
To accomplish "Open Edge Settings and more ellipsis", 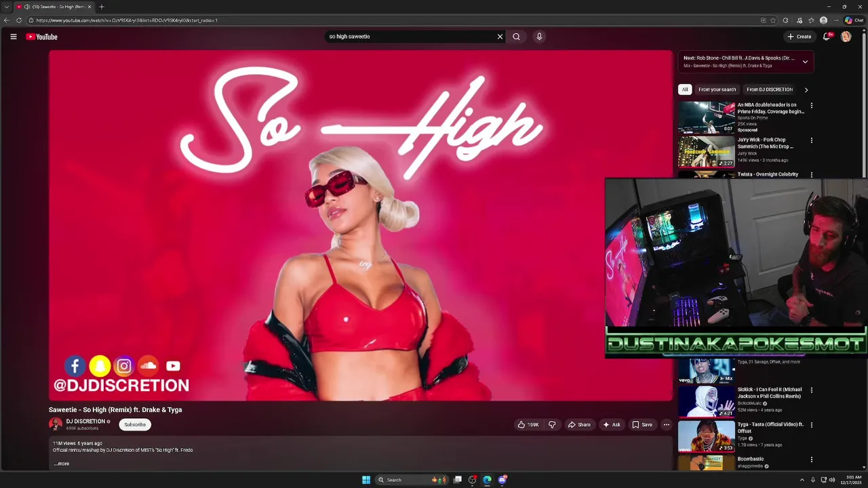I will pos(835,20).
